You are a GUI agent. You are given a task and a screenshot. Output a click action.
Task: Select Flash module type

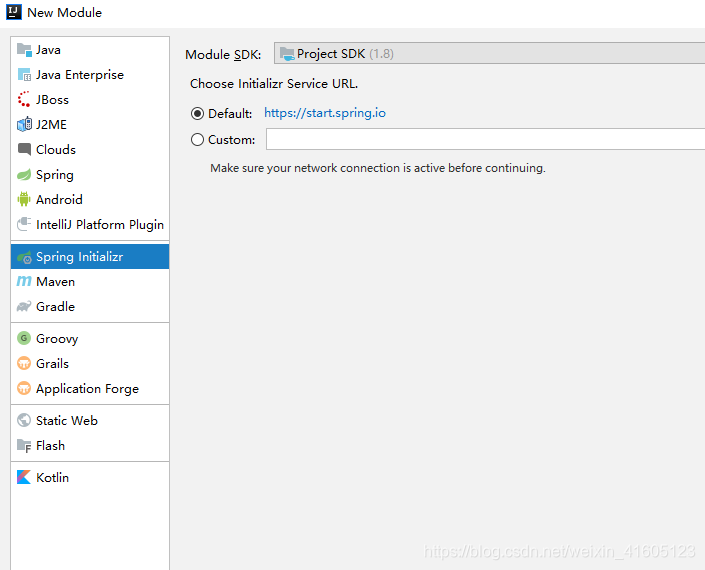tap(90, 445)
